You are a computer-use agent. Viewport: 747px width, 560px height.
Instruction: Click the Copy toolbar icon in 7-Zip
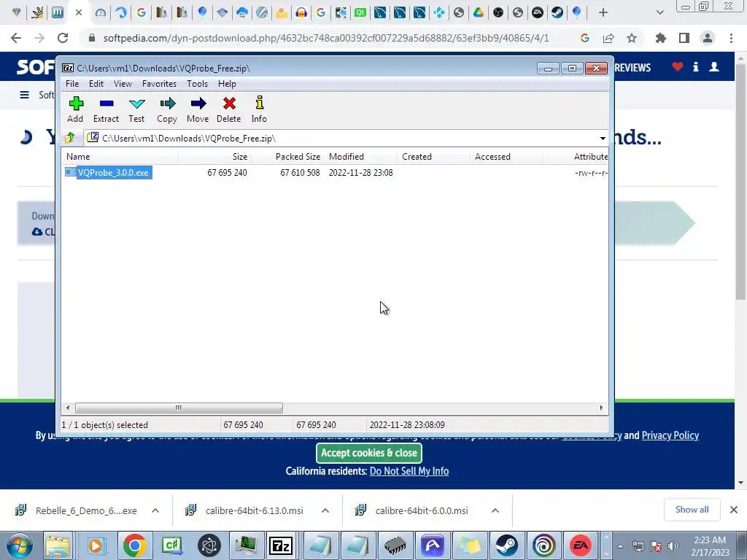pos(167,109)
